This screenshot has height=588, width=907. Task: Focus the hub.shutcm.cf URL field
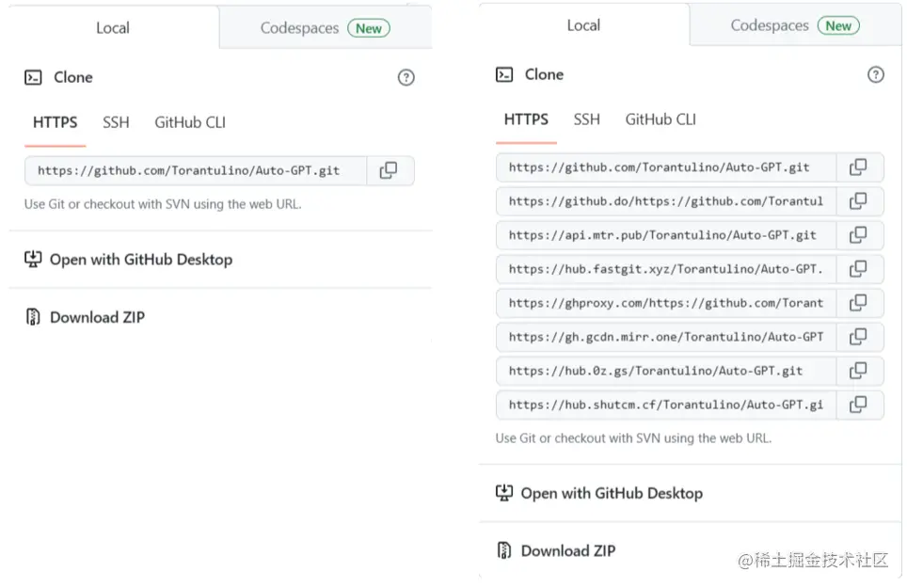[666, 405]
